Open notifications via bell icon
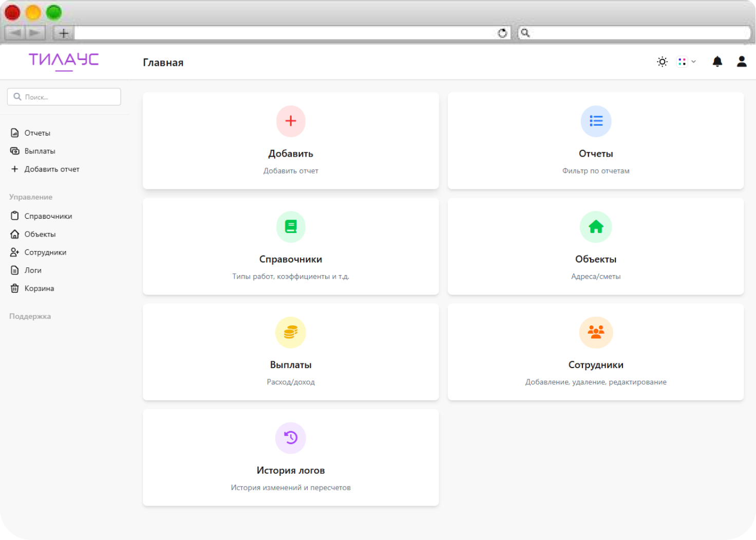756x540 pixels. click(717, 62)
